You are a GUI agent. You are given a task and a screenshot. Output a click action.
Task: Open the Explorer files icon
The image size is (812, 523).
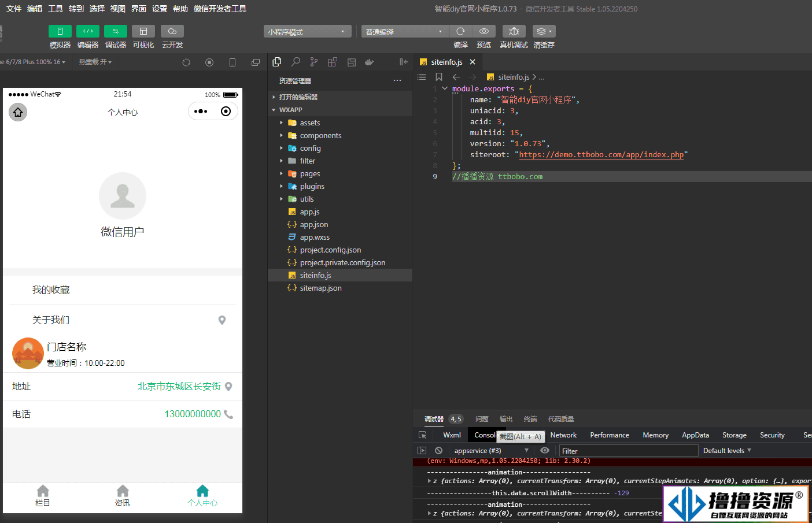click(x=277, y=62)
